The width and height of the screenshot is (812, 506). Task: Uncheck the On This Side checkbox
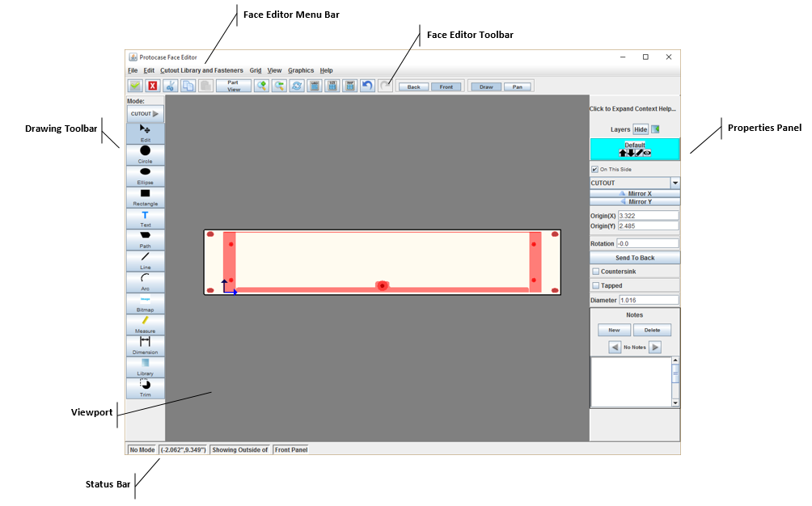click(595, 170)
